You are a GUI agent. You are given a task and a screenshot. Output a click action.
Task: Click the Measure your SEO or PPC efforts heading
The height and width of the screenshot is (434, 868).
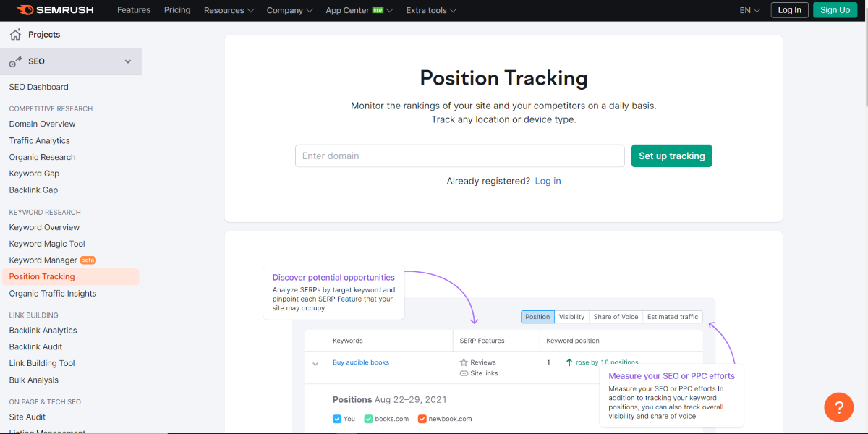pos(671,376)
